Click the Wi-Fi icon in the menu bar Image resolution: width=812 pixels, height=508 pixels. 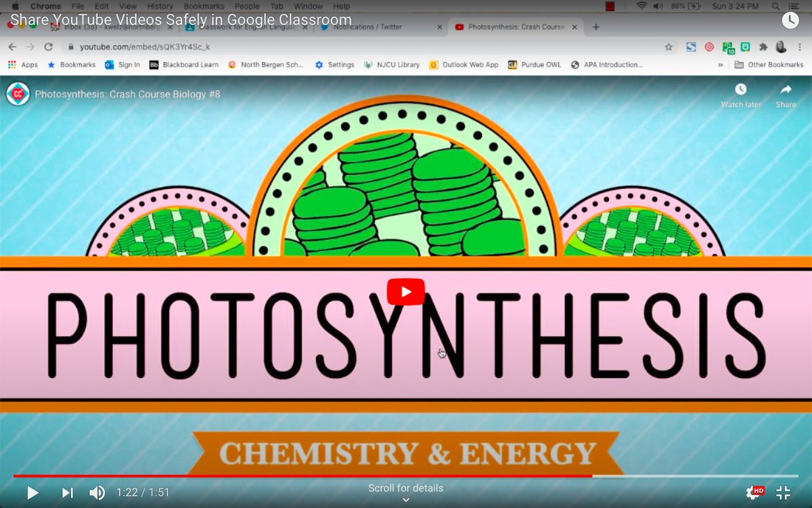pos(641,6)
